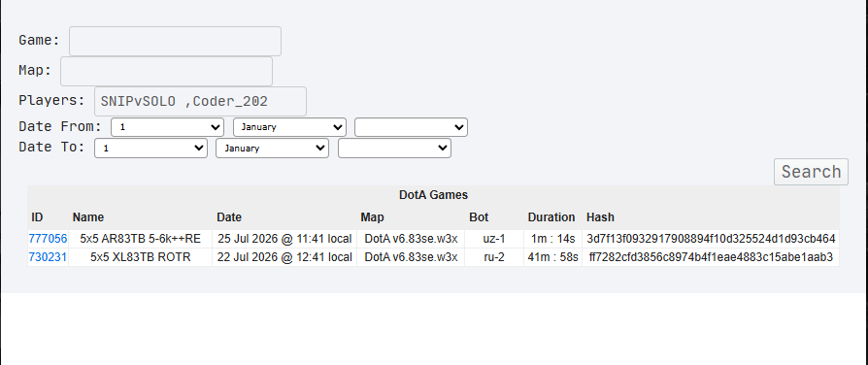Click the Bot column header
Viewport: 868px width, 365px height.
click(479, 217)
